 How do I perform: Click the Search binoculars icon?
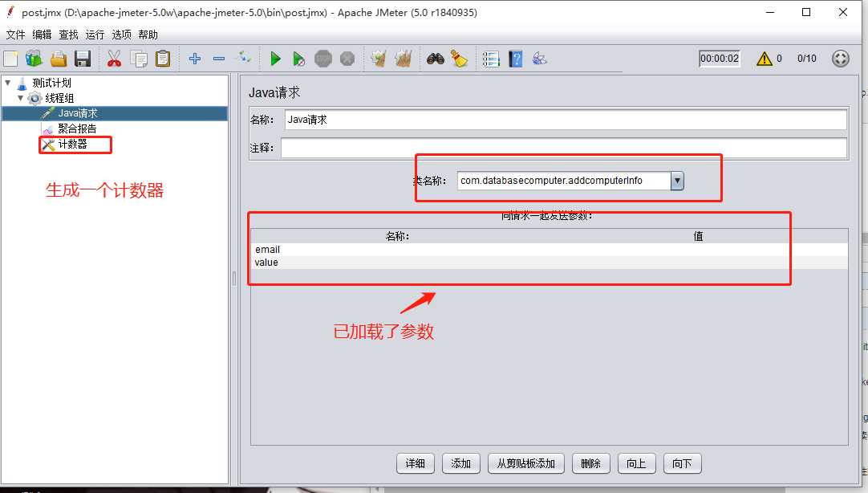tap(435, 59)
